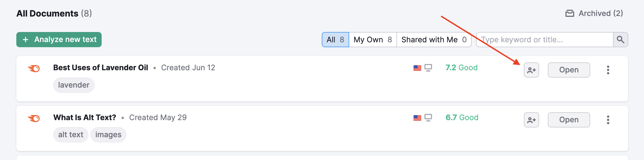This screenshot has width=644, height=160.
Task: Switch to the My Own tab
Action: pyautogui.click(x=373, y=40)
